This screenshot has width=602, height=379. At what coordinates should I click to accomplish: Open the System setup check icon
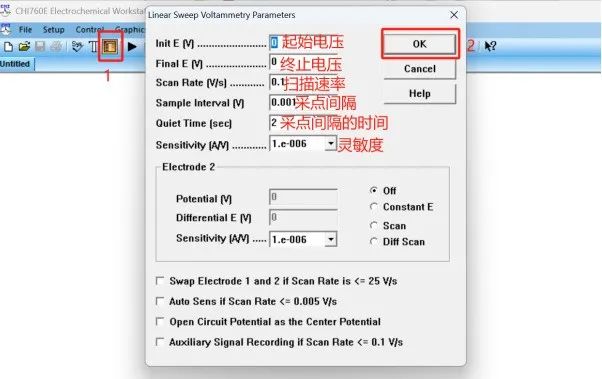coord(77,47)
